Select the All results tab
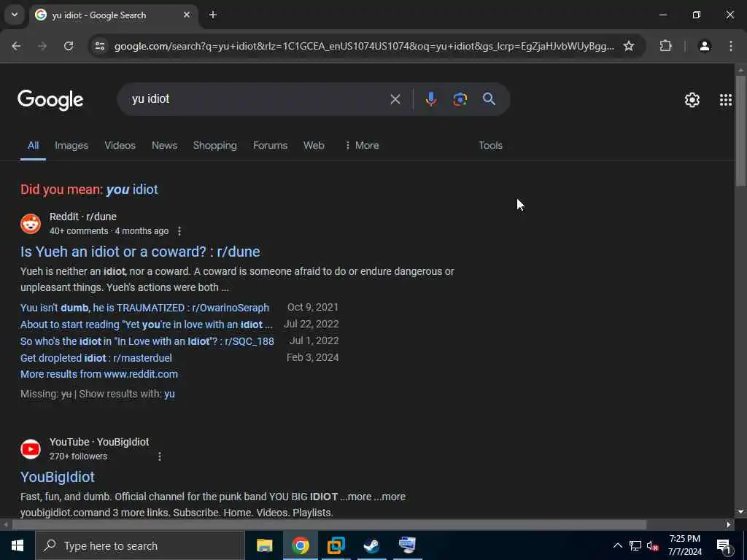747x560 pixels. click(33, 145)
